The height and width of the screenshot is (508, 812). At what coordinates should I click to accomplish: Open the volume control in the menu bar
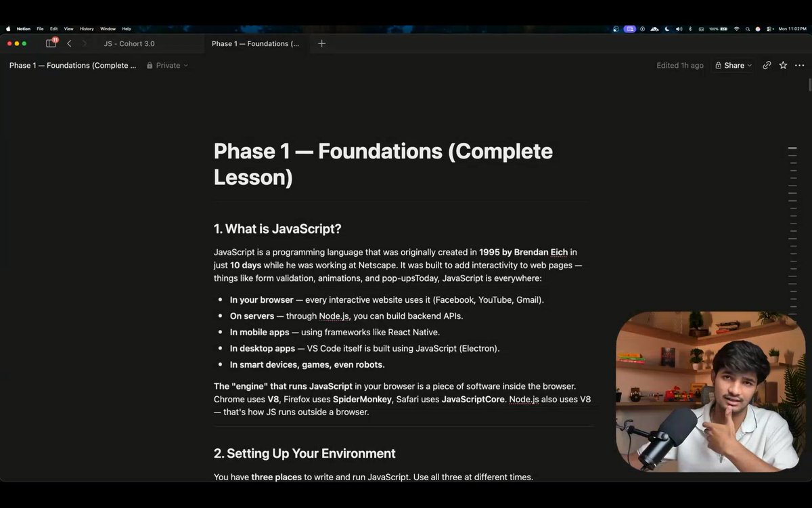pyautogui.click(x=679, y=28)
